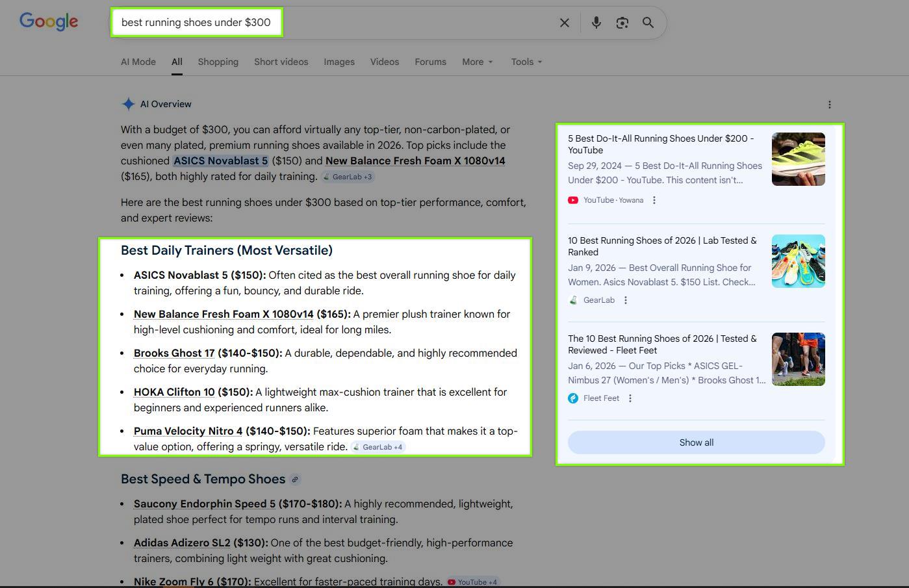Click Show all sources button
Image resolution: width=909 pixels, height=588 pixels.
click(697, 442)
